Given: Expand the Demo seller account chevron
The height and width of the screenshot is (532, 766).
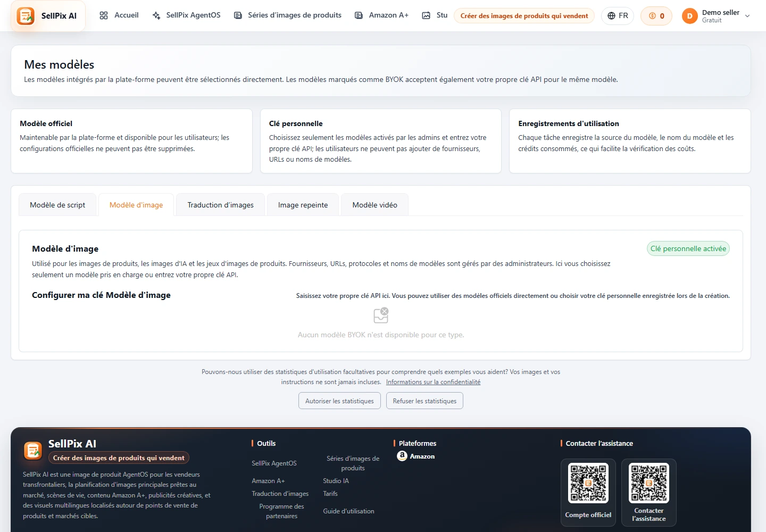Looking at the screenshot, I should point(747,16).
